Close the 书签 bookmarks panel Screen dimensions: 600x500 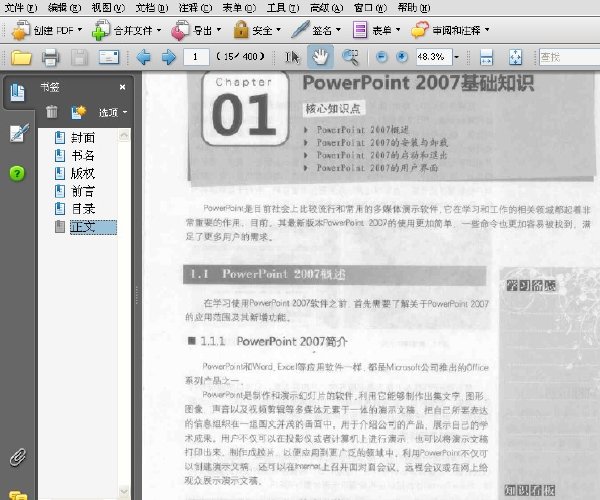122,87
